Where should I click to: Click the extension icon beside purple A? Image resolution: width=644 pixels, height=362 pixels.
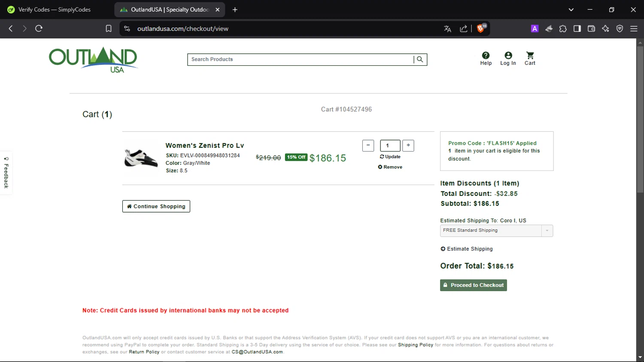coord(549,28)
